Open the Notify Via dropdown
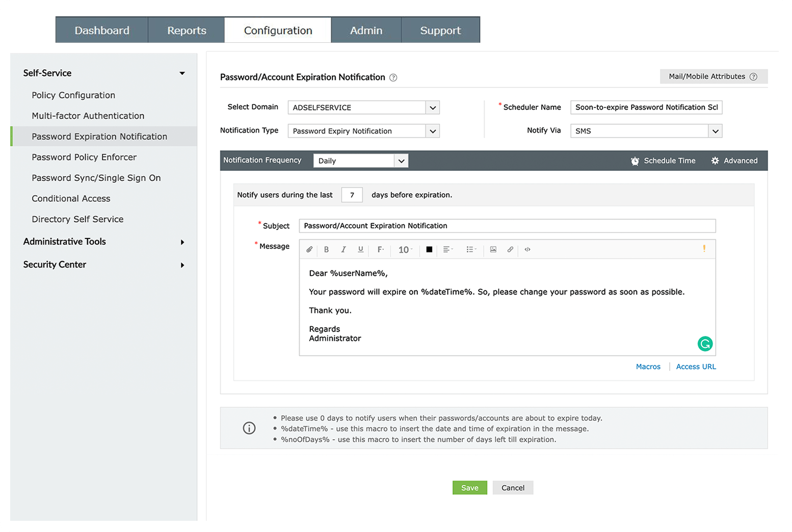Viewport: 792px width, 532px height. [x=646, y=131]
